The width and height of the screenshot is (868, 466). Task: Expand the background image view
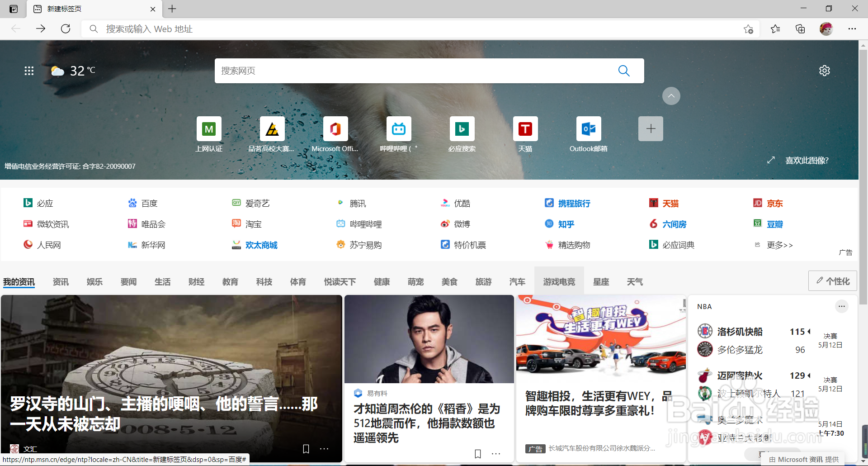771,160
